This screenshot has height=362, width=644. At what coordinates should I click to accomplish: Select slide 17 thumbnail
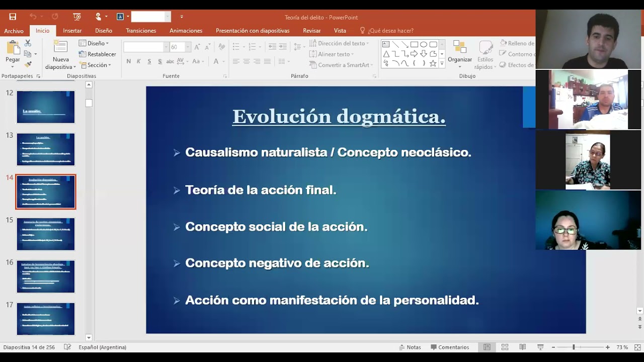coord(46,319)
